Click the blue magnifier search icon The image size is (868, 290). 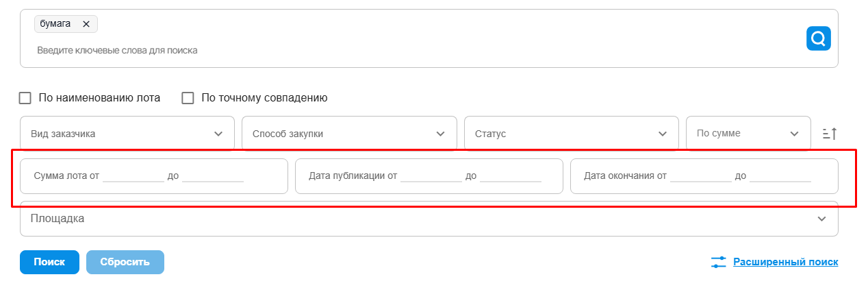click(x=818, y=38)
